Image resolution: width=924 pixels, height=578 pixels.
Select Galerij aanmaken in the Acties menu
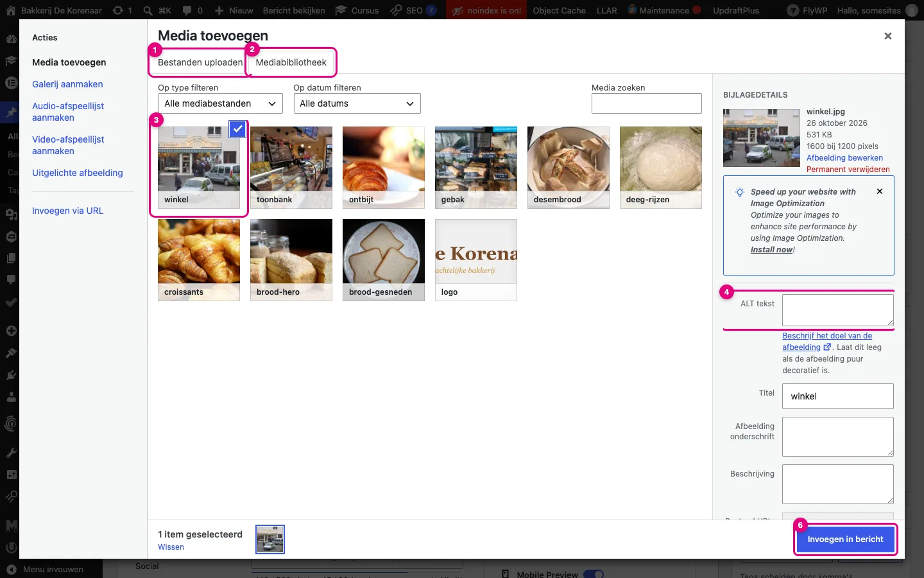(67, 84)
